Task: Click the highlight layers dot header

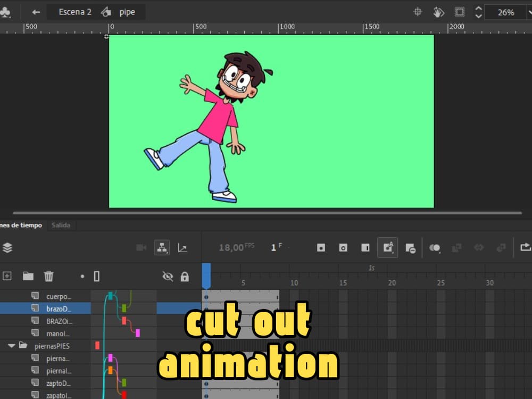Action: tap(82, 277)
